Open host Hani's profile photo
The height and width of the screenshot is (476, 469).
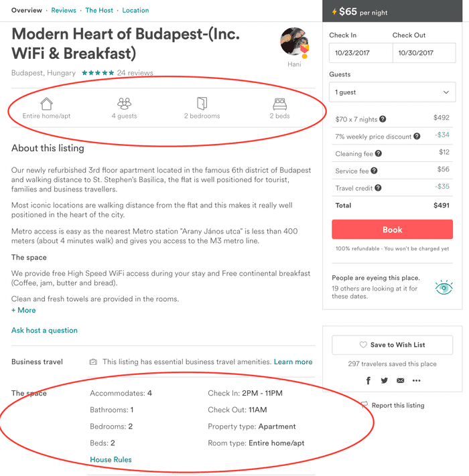[x=294, y=42]
